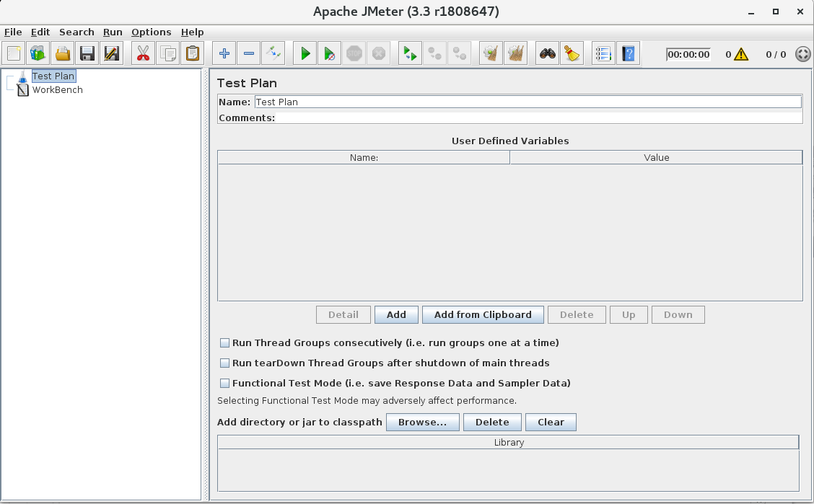Expand all tree nodes with plus icon

224,53
